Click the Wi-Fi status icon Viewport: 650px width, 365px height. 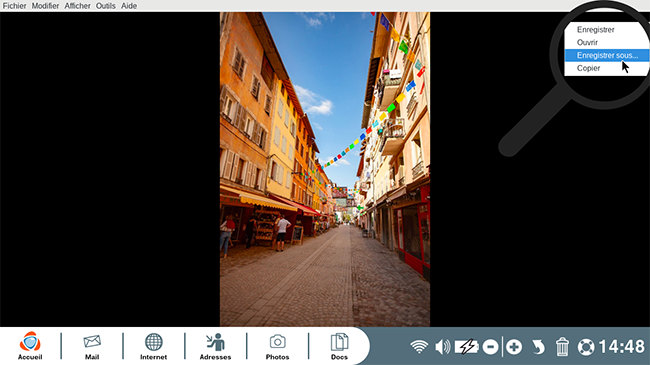[x=419, y=346]
